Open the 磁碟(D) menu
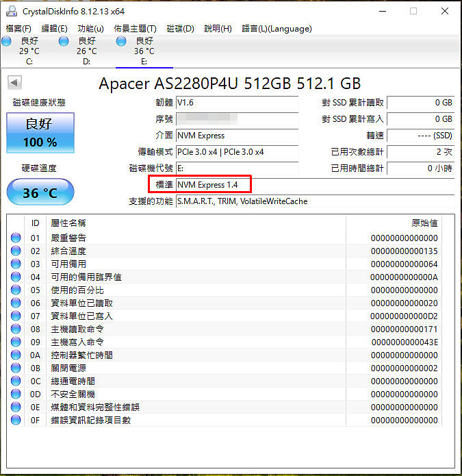The height and width of the screenshot is (476, 462). [x=180, y=29]
